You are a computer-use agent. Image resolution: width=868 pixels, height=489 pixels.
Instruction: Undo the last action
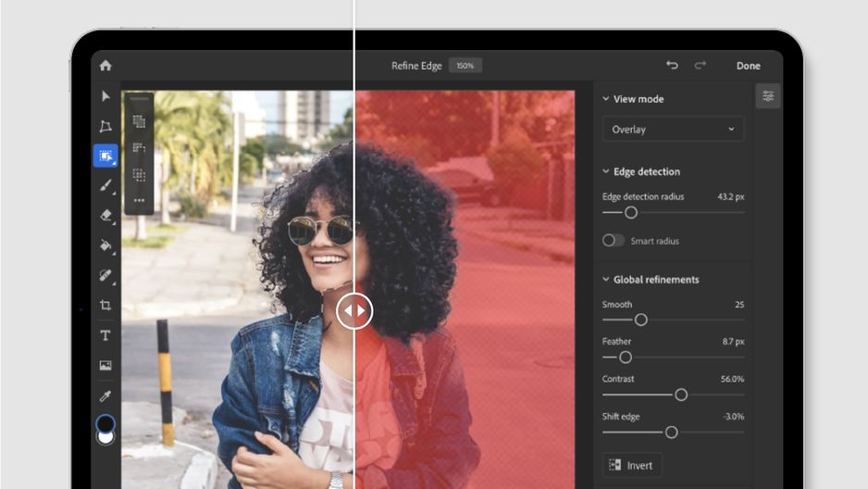pos(672,66)
